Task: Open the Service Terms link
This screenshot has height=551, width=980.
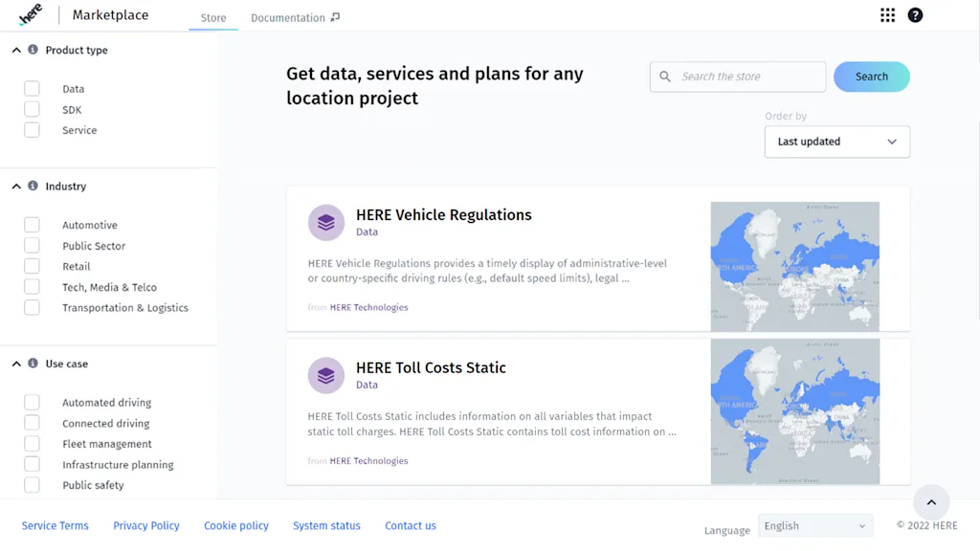Action: coord(55,526)
